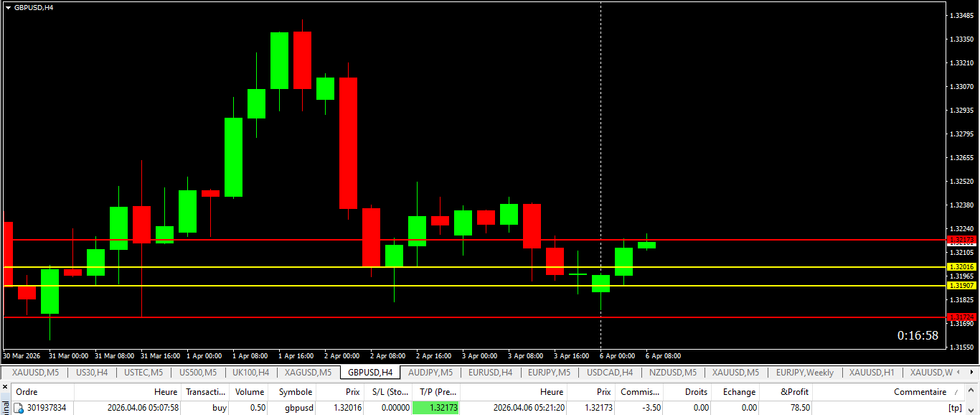Click the red 1.31724 price axis label

tap(961, 317)
